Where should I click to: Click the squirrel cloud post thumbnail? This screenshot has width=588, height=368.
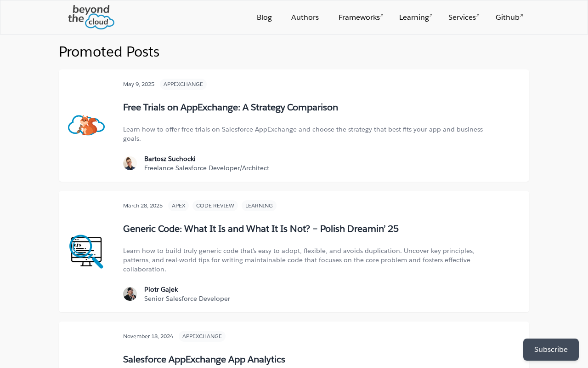tap(86, 125)
